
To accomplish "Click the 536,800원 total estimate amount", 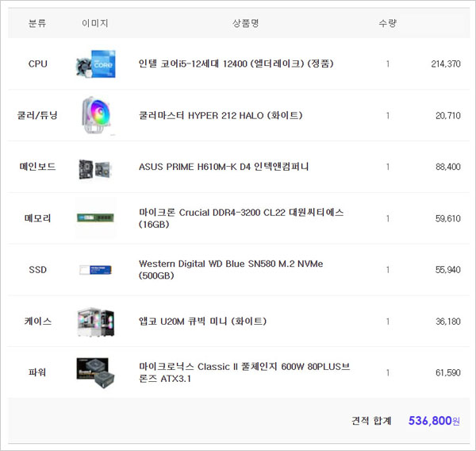I will (434, 421).
